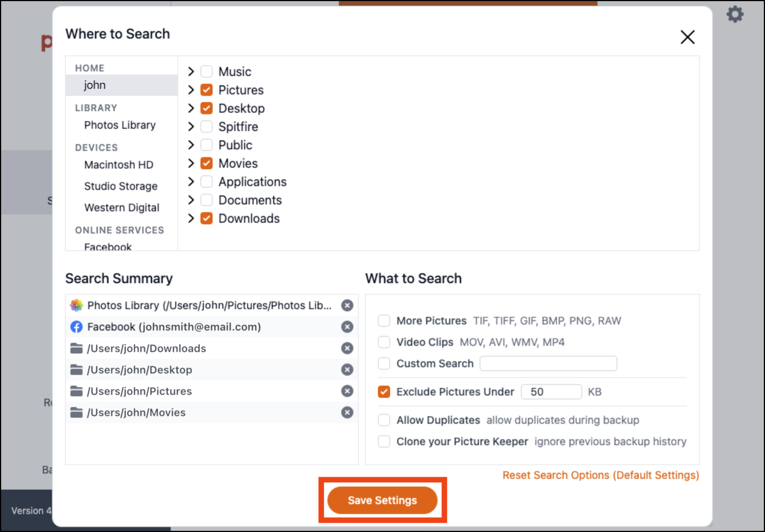Remove Facebook entry from Search Summary
Image resolution: width=765 pixels, height=532 pixels.
(x=347, y=327)
